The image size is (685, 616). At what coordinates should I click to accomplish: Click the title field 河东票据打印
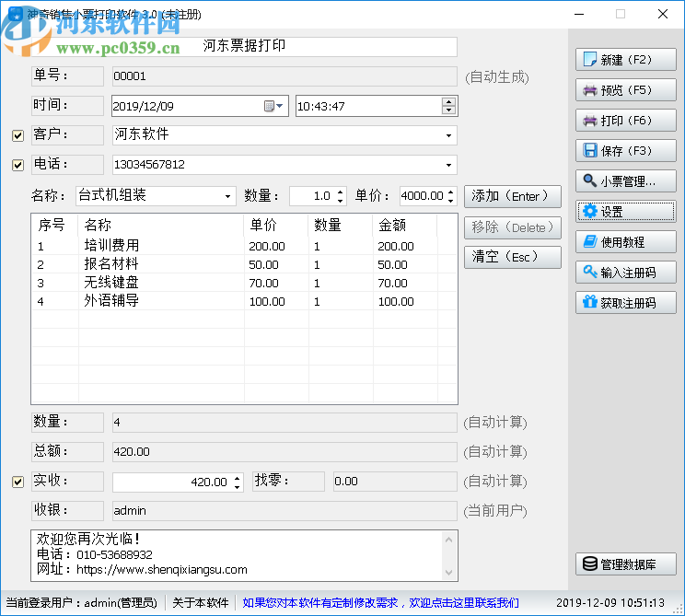click(244, 46)
